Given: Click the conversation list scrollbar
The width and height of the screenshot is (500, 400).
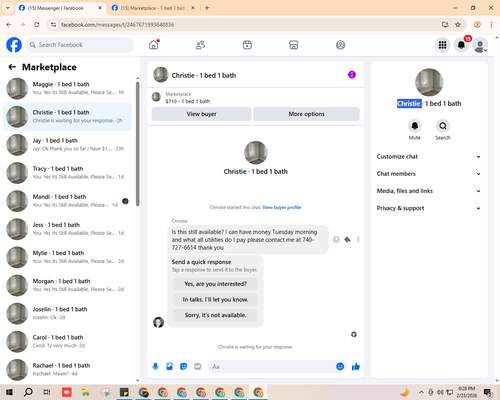Looking at the screenshot, I should 137,143.
